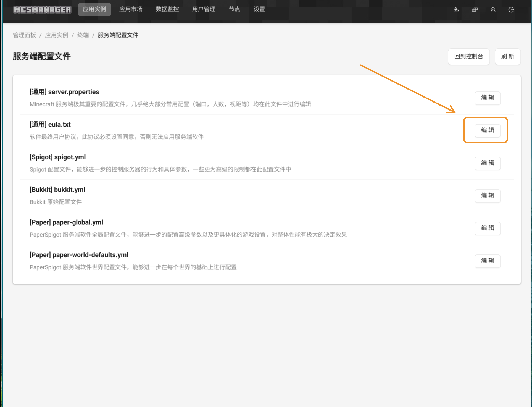This screenshot has height=407, width=532.
Task: Go back to 终端 via breadcrumb
Action: (x=83, y=35)
